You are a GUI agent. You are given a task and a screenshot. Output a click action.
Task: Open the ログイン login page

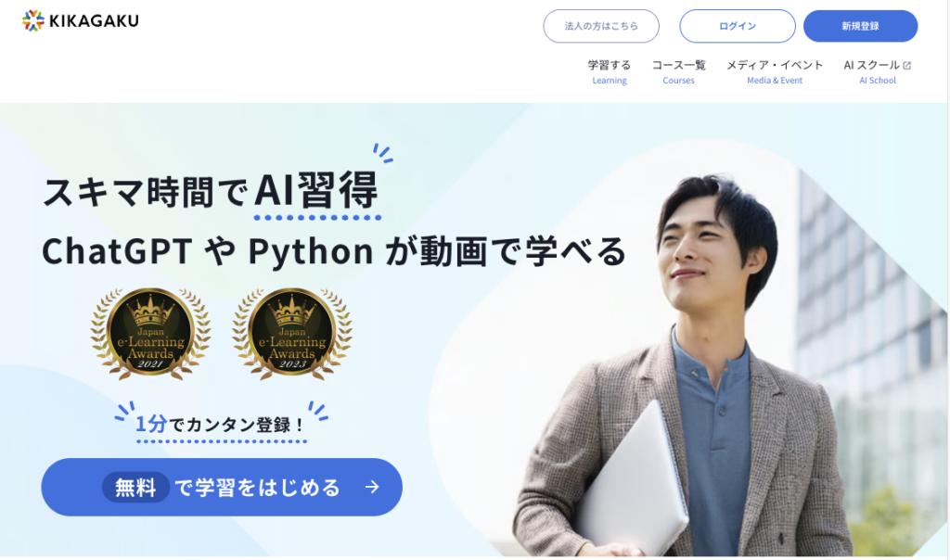(x=738, y=26)
